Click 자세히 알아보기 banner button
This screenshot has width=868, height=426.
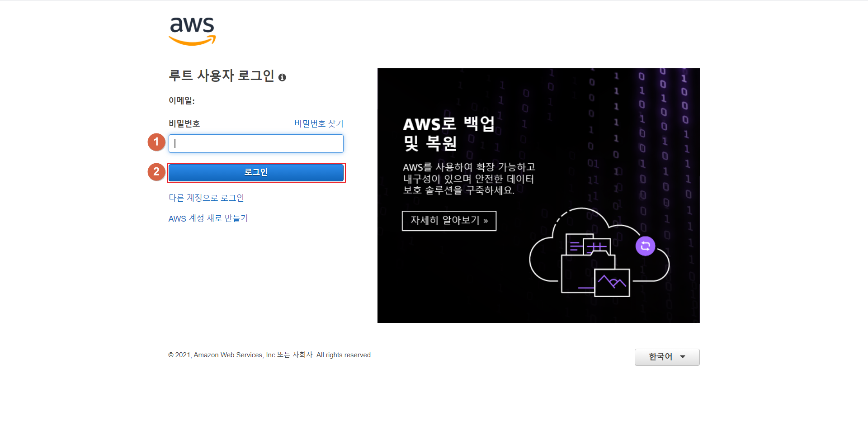tap(449, 221)
